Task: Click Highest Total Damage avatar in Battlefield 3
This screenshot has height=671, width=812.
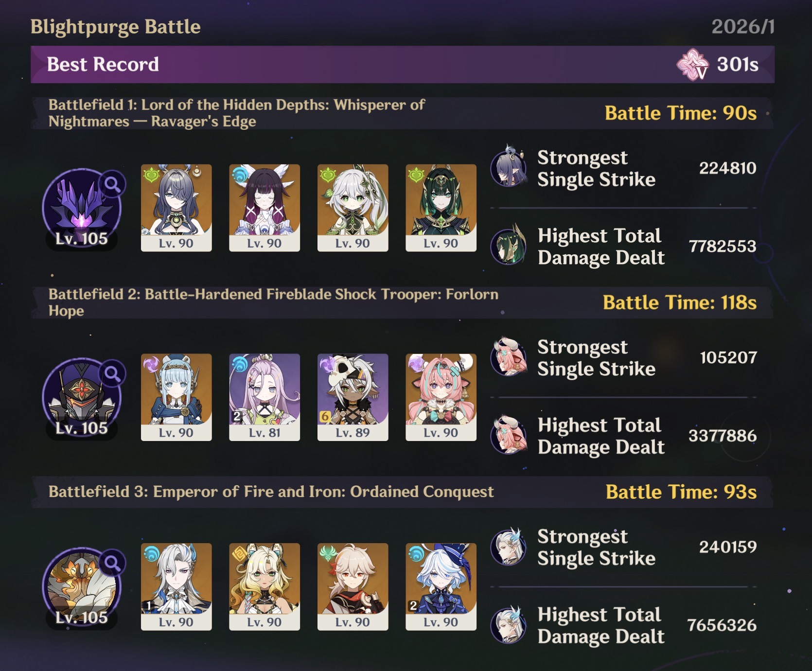Action: pos(509,625)
